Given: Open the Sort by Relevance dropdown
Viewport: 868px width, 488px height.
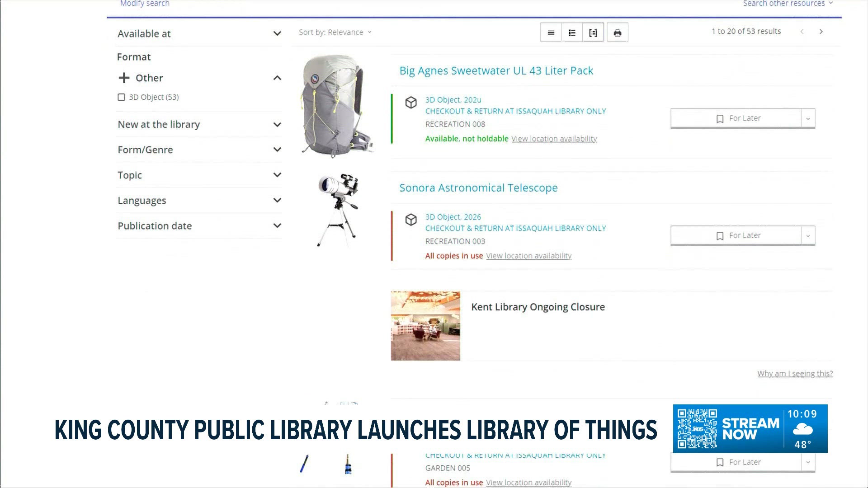Looking at the screenshot, I should coord(335,32).
